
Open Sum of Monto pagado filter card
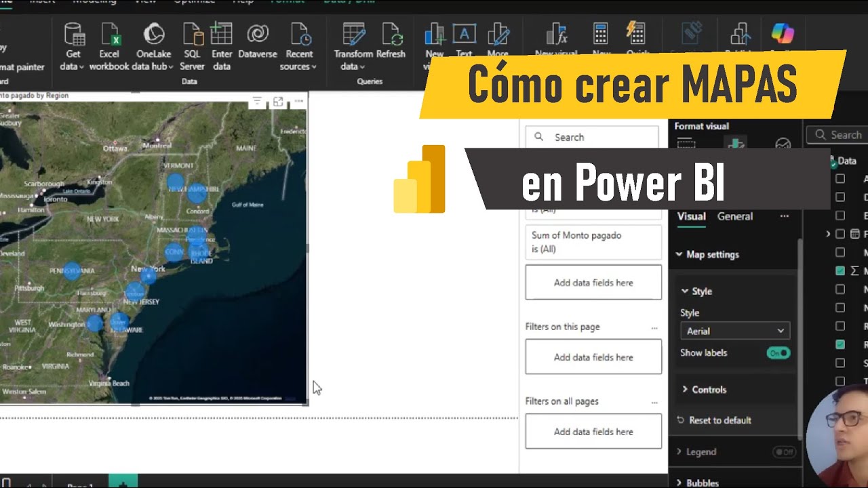coord(593,242)
